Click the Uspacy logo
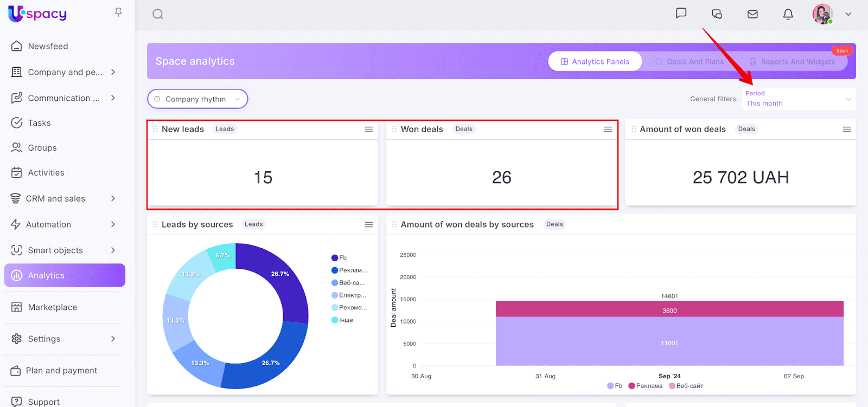The width and height of the screenshot is (868, 407). [x=37, y=14]
